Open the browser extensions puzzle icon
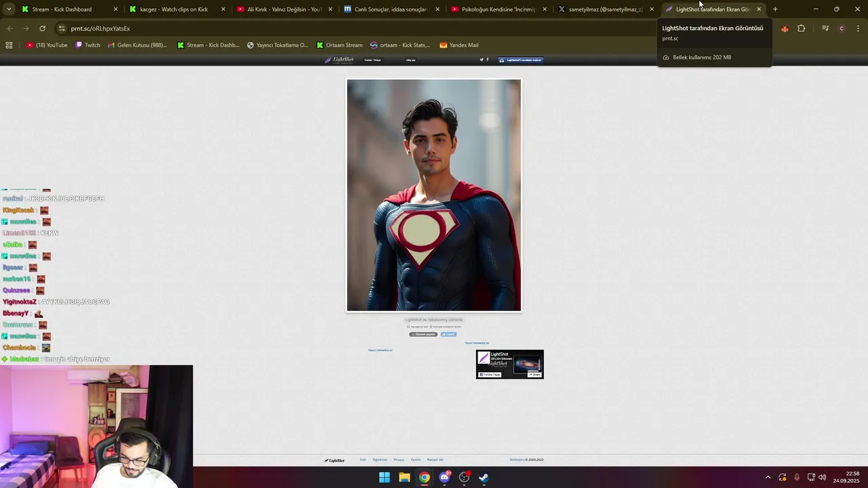The image size is (868, 488). [801, 28]
